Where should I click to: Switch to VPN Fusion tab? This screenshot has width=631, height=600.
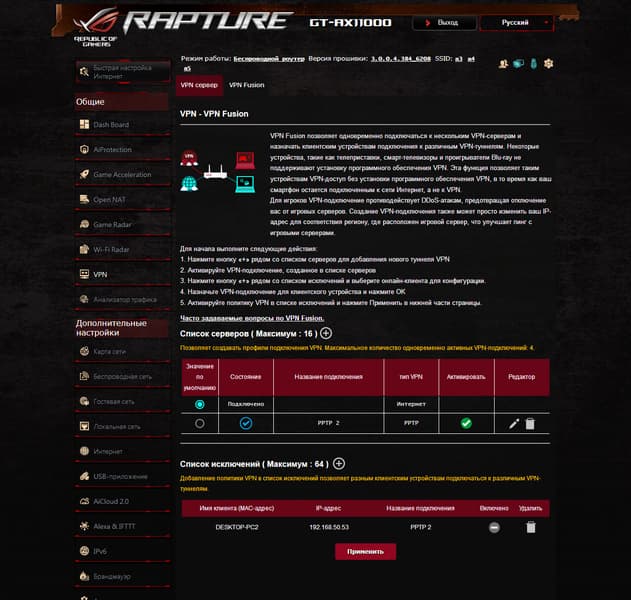click(x=247, y=85)
